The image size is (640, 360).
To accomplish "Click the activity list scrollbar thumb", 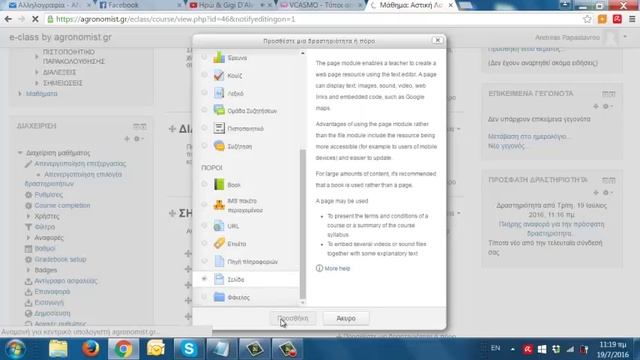I will tap(302, 224).
